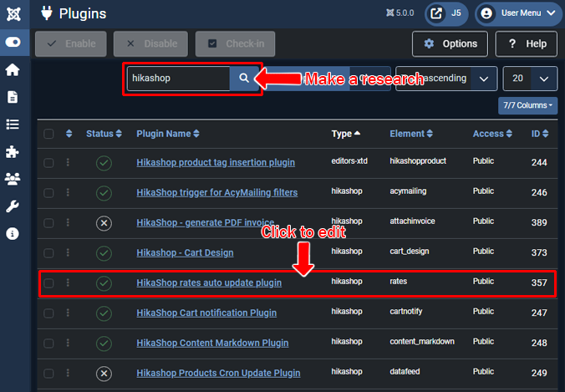Open the 20 items per page dropdown
The height and width of the screenshot is (392, 565).
(530, 79)
